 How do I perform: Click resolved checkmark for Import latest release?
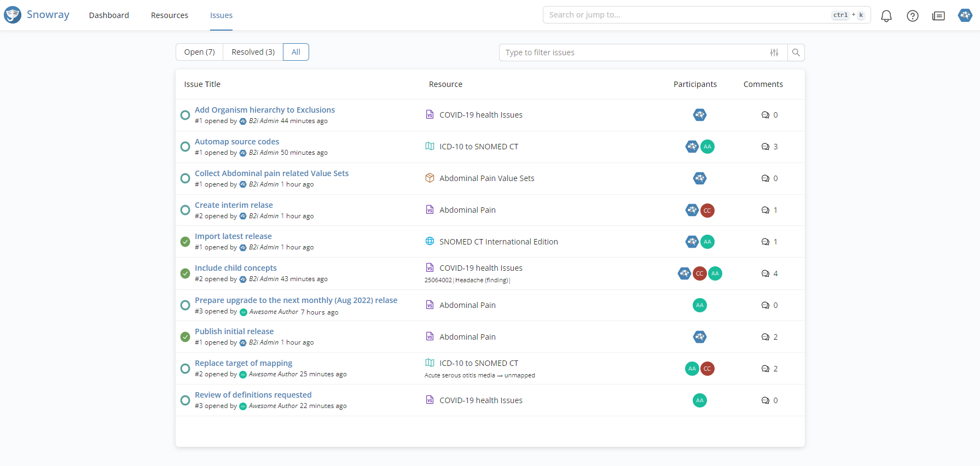click(x=185, y=242)
